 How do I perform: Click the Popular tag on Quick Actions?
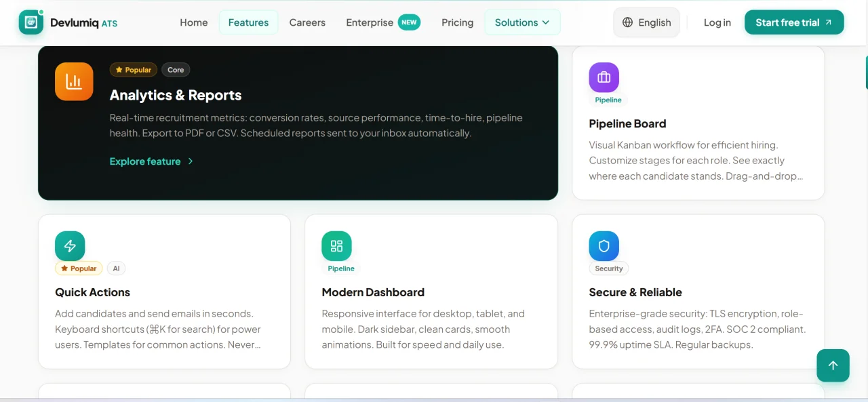79,268
